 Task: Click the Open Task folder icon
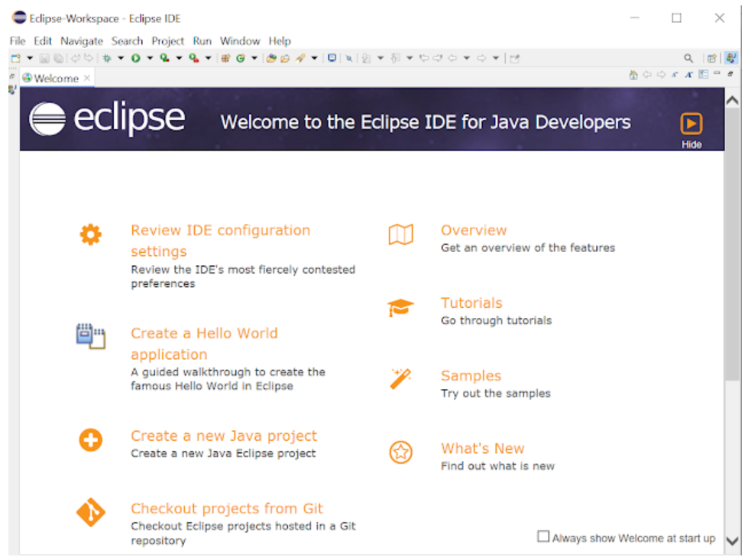(x=285, y=58)
